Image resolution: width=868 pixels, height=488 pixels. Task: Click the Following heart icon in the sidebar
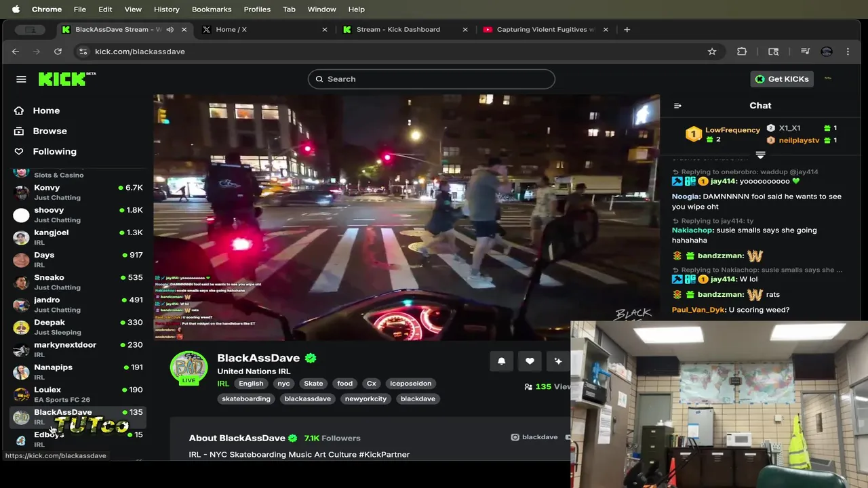tap(19, 151)
